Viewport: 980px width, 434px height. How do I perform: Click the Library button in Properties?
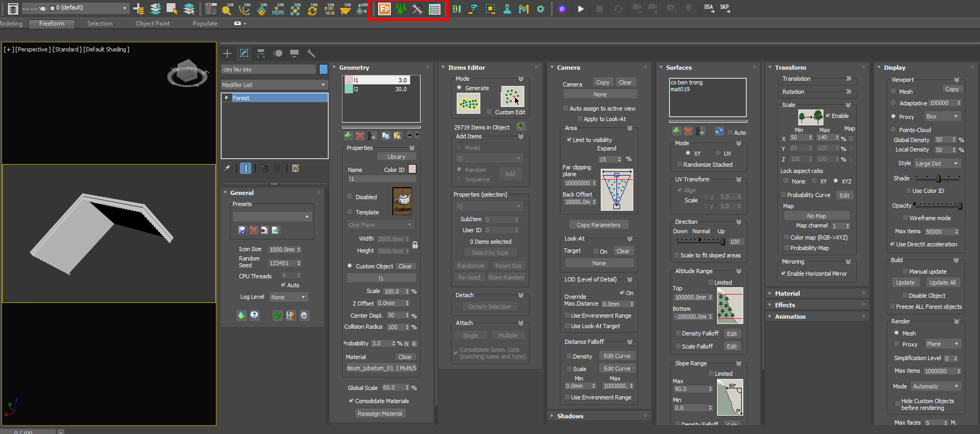pos(397,157)
